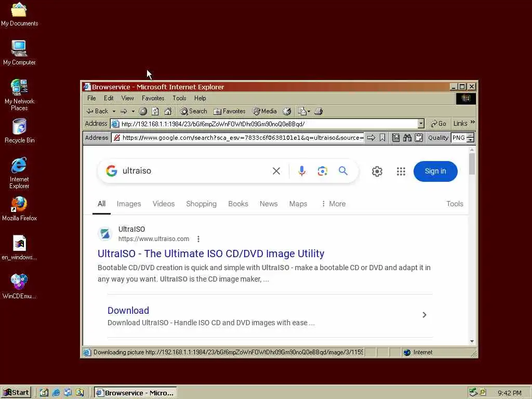The image size is (532, 399).
Task: Open the Back history dropdown arrow
Action: 114,111
